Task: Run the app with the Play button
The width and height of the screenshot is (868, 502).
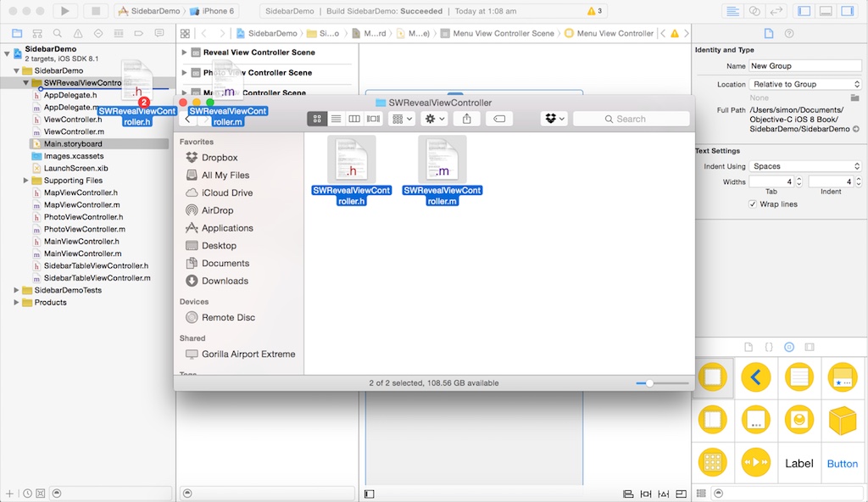Action: coord(66,12)
